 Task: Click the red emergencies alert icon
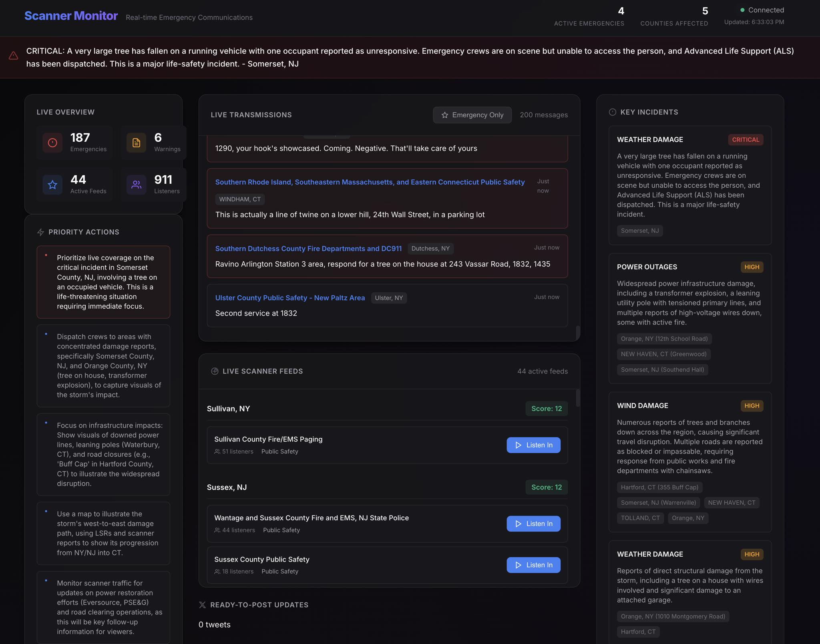[52, 143]
